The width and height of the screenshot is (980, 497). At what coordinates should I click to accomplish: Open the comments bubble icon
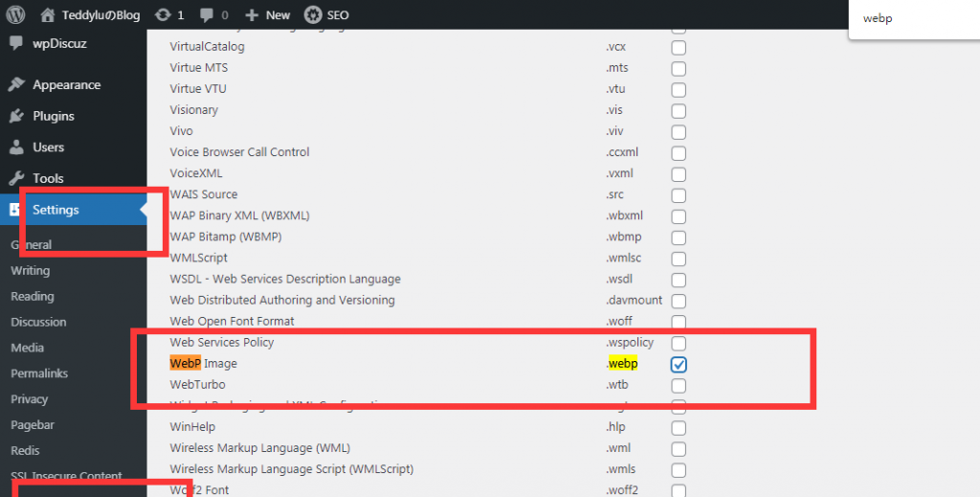[x=207, y=15]
